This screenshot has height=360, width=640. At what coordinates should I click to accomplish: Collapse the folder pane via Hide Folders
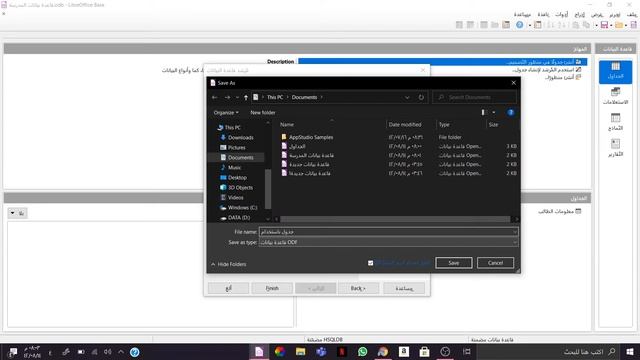click(229, 264)
